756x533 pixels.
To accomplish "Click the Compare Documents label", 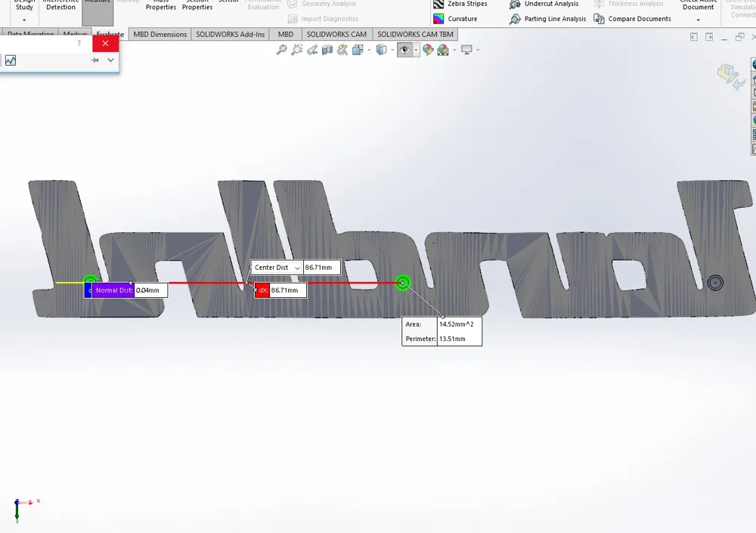I will pos(640,19).
